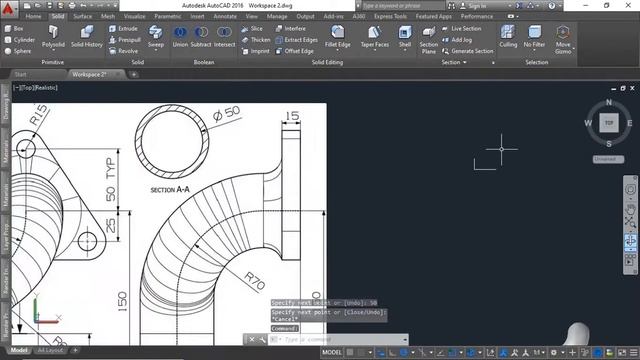Toggle clean screen icon in status bar

click(622, 353)
